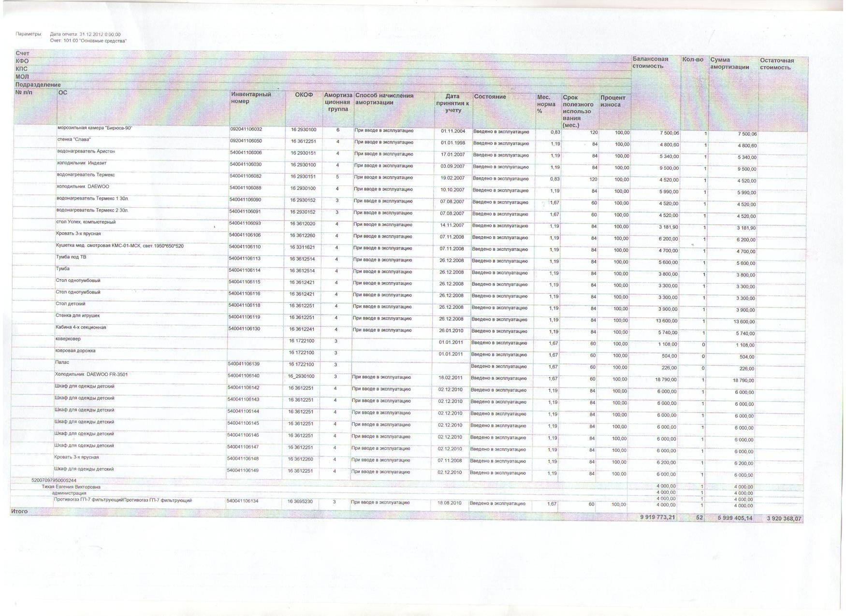Click the date "01.01.1998"

[x=453, y=143]
